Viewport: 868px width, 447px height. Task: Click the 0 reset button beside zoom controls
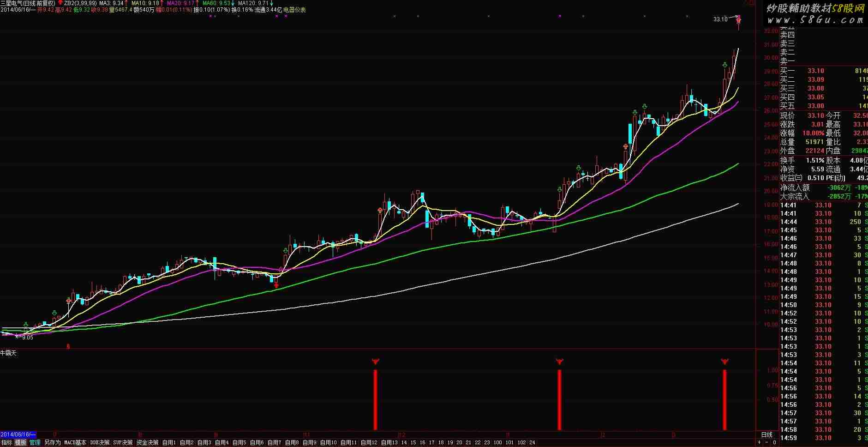point(774,442)
